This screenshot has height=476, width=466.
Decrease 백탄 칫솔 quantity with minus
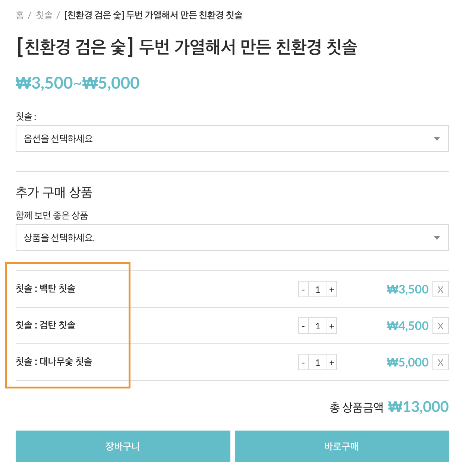(x=303, y=289)
